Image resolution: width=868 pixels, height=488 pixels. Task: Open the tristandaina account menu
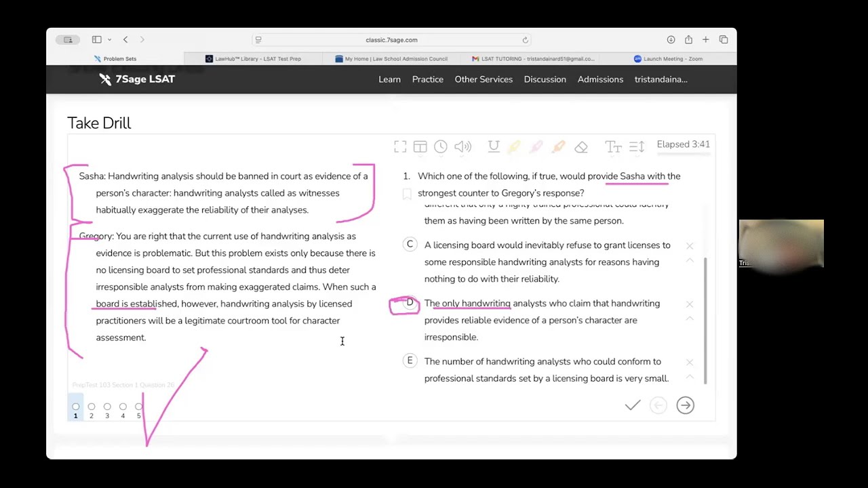pos(660,79)
